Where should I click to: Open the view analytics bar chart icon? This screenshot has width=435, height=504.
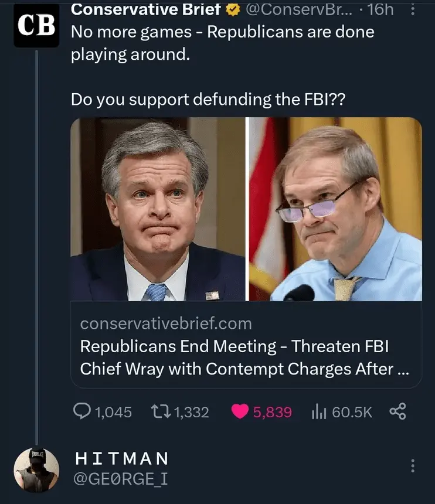pyautogui.click(x=320, y=412)
